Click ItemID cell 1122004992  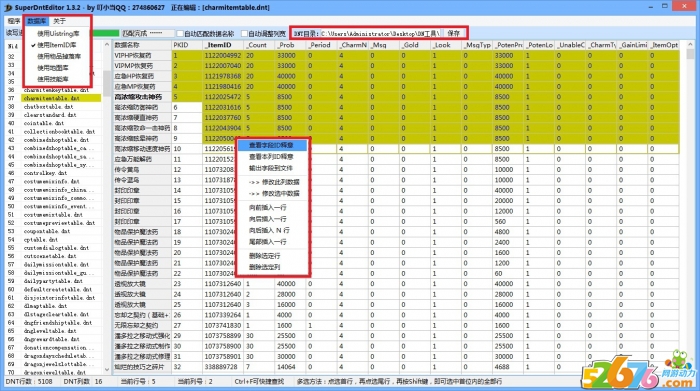tap(223, 55)
